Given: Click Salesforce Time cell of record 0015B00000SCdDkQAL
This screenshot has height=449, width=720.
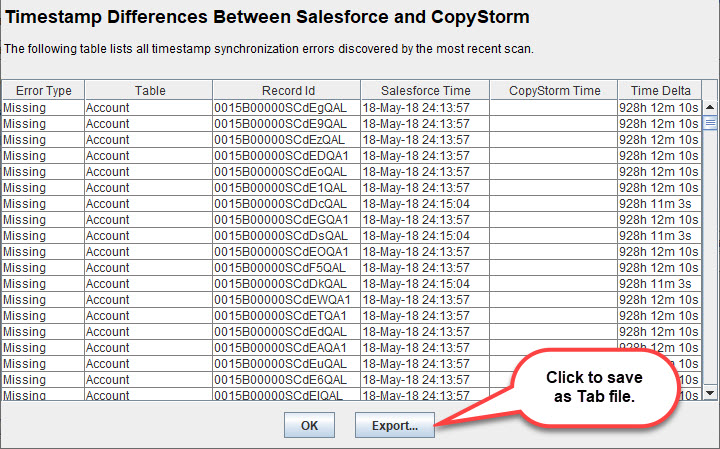Looking at the screenshot, I should 425,284.
